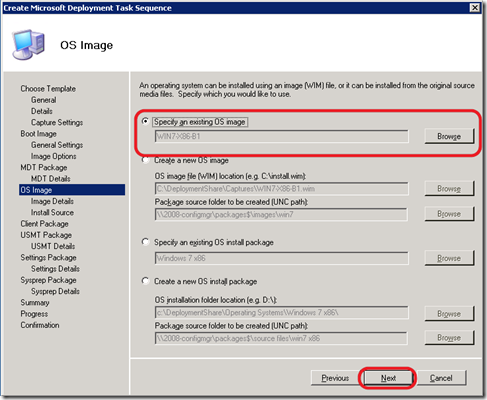Choose 'Specify an existing OS install package' radio
The width and height of the screenshot is (487, 400).
tap(145, 242)
